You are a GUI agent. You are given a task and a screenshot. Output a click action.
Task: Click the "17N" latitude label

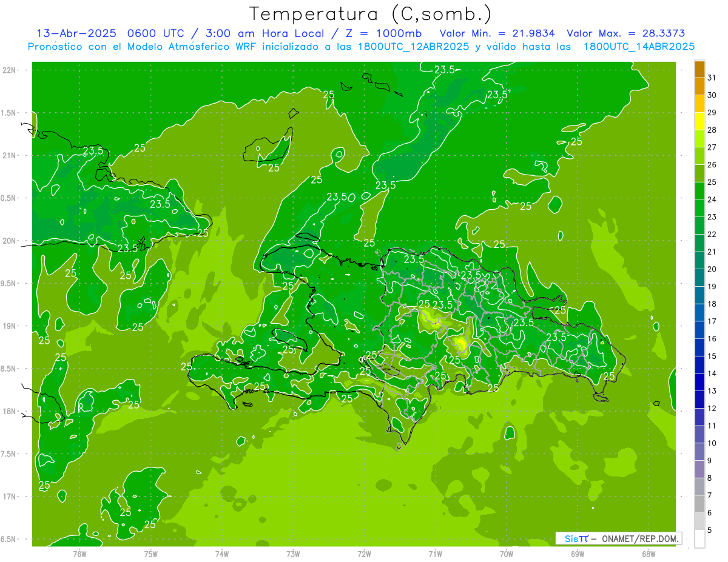click(x=8, y=497)
